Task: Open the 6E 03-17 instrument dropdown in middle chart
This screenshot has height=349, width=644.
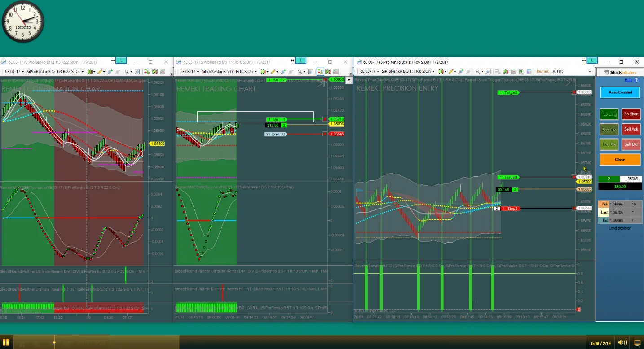Action: click(x=190, y=71)
